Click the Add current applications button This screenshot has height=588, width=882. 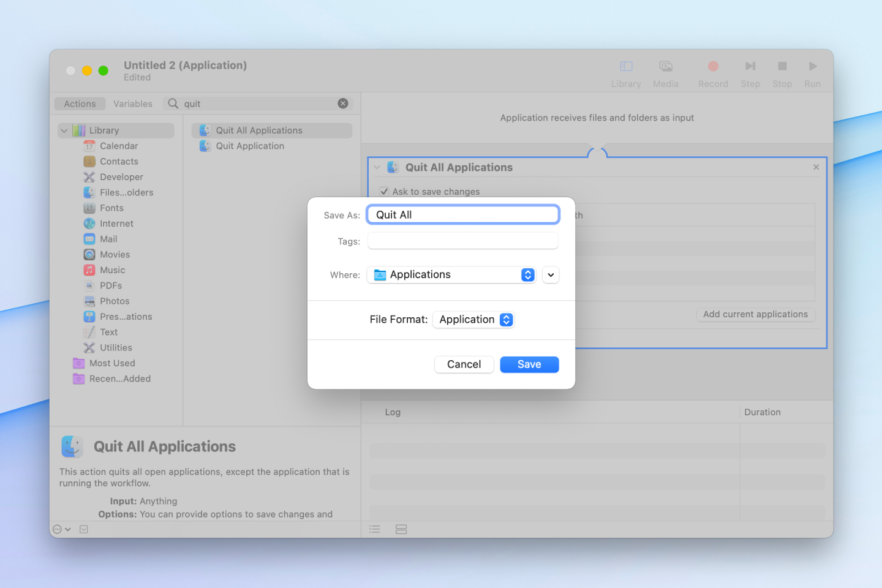755,314
